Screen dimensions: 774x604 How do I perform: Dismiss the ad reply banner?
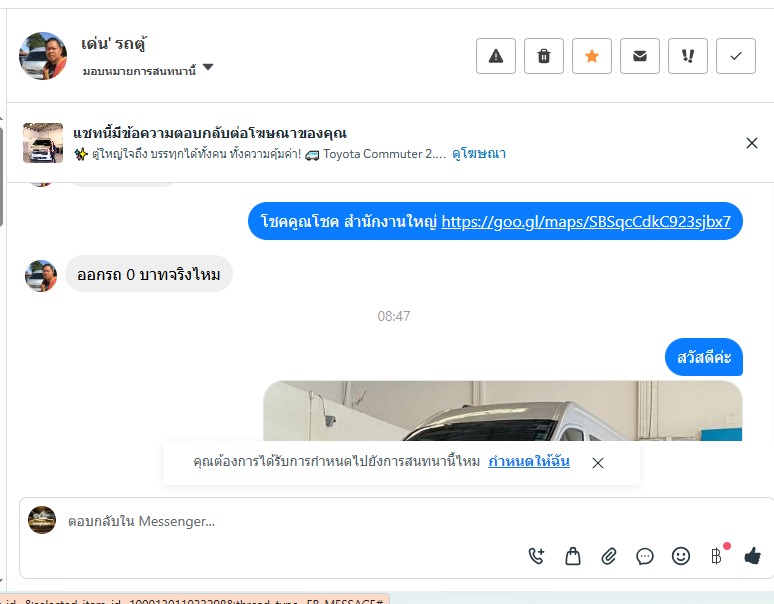751,143
